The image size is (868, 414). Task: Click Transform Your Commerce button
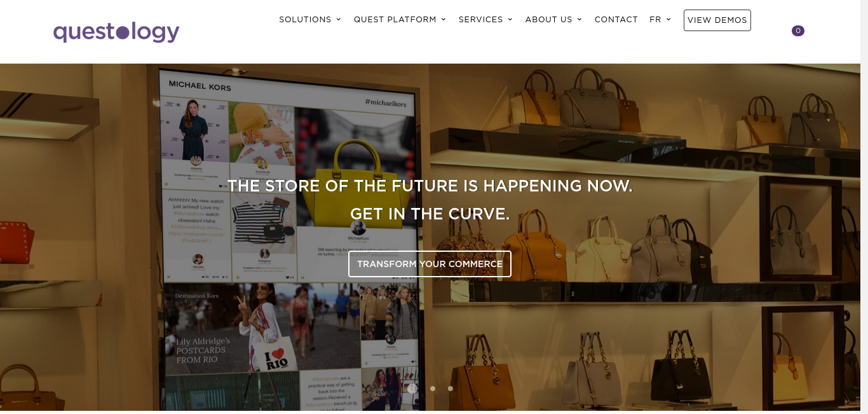click(430, 264)
